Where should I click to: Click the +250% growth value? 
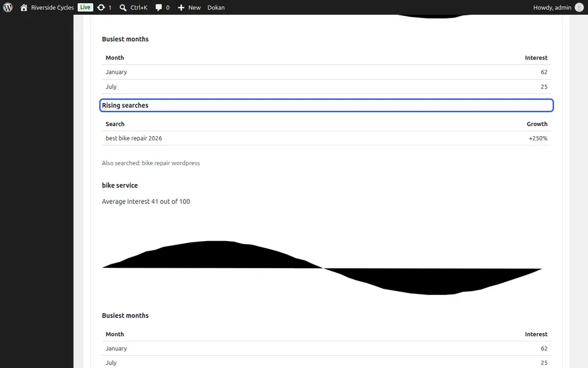tap(538, 138)
